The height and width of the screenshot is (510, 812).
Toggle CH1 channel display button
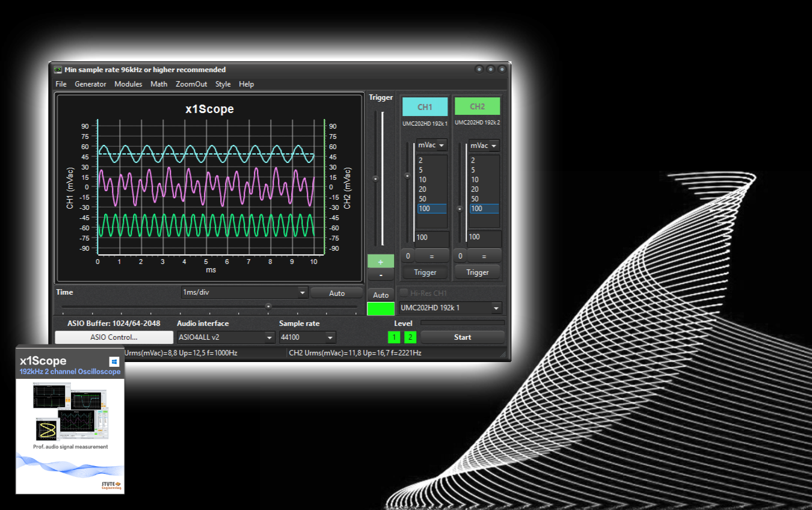click(425, 107)
